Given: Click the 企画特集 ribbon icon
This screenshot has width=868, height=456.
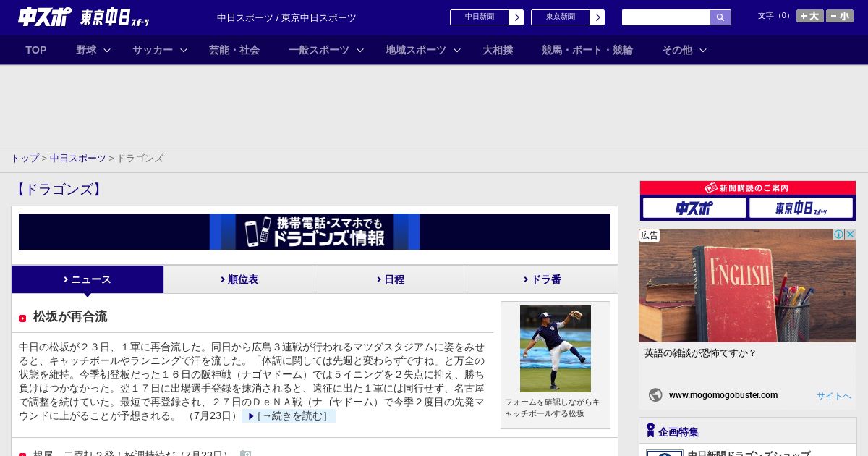Looking at the screenshot, I should point(650,431).
